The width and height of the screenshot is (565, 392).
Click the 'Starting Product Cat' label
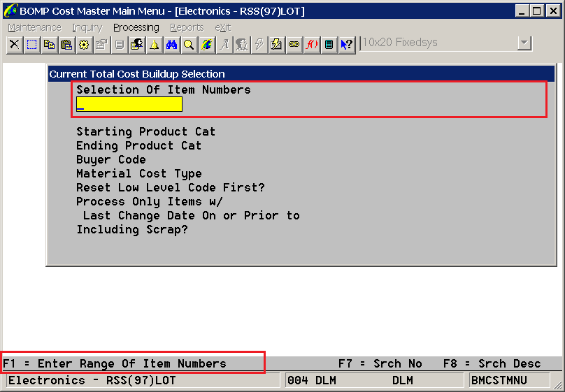coord(145,131)
